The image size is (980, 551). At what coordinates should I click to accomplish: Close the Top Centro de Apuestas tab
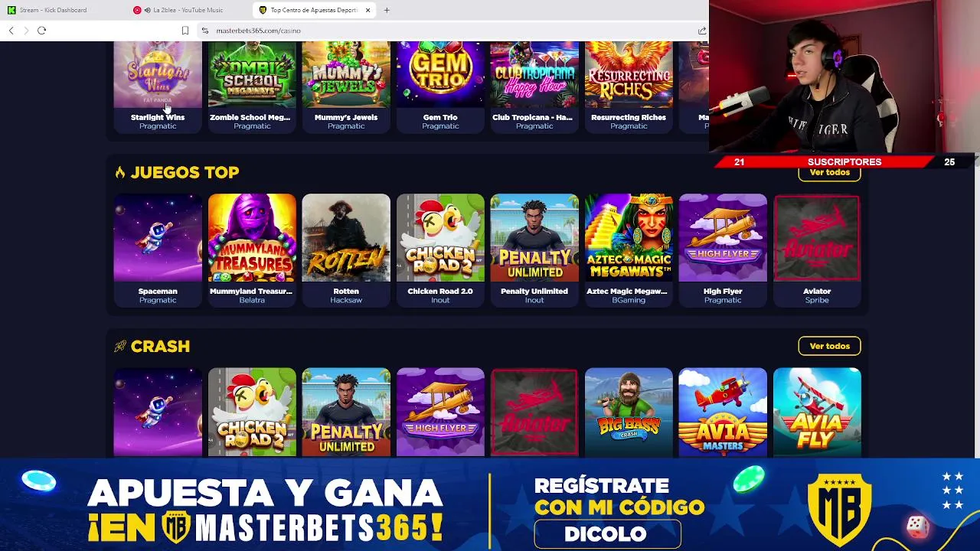click(367, 10)
